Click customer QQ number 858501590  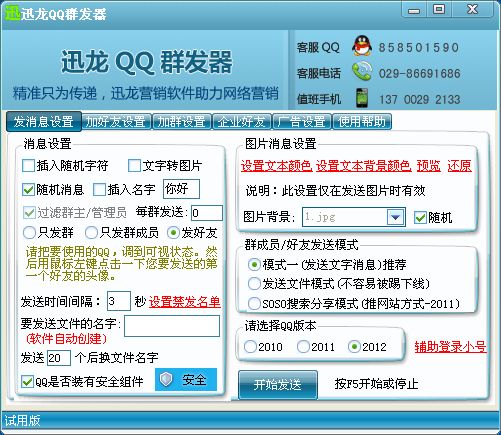tap(418, 47)
